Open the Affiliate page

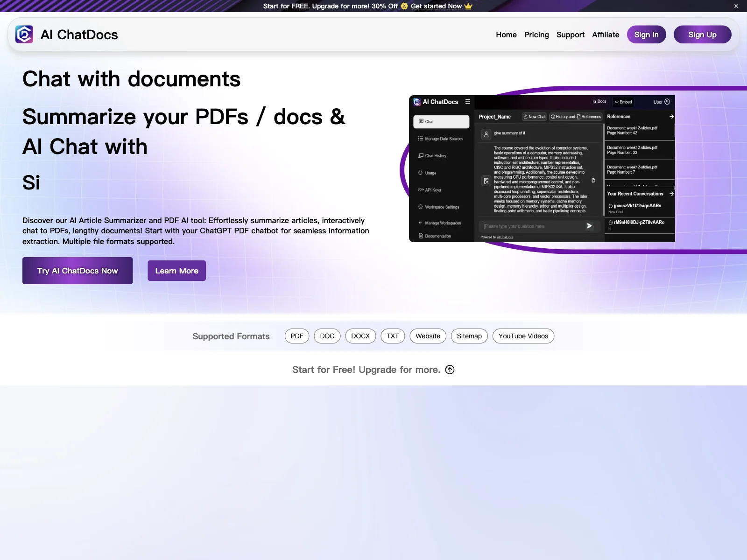(606, 35)
